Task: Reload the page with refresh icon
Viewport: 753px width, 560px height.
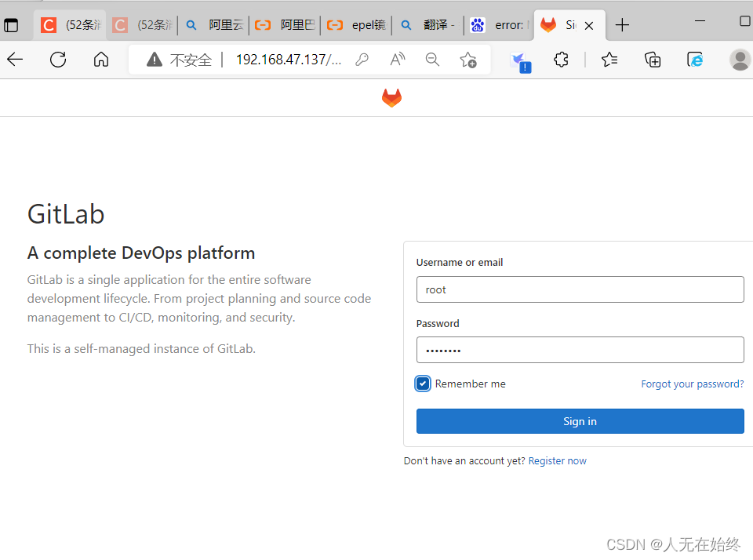Action: click(x=58, y=60)
